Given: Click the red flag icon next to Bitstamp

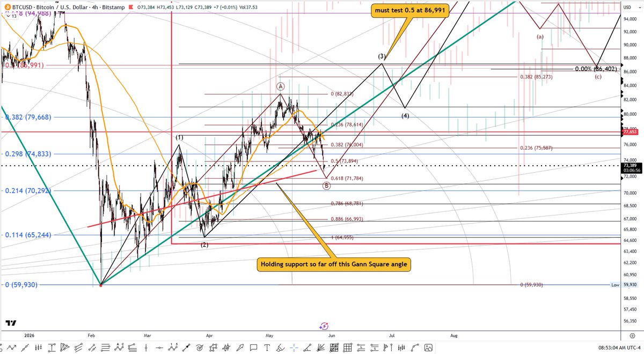Looking at the screenshot, I should click(x=131, y=8).
